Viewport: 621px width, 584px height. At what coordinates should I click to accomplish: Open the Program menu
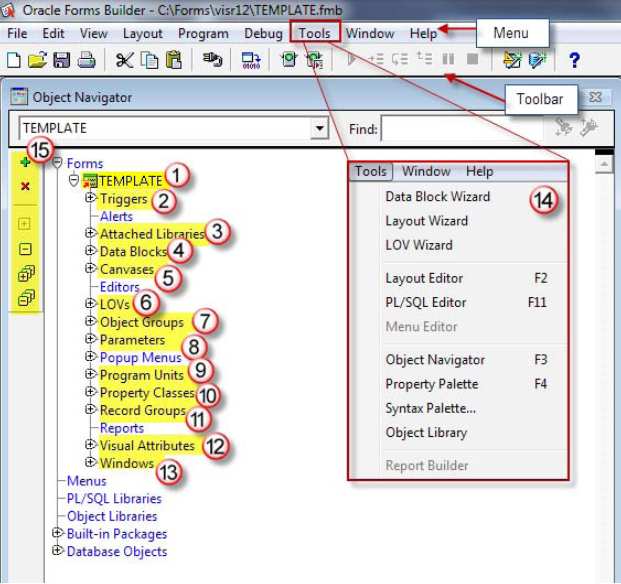(203, 34)
